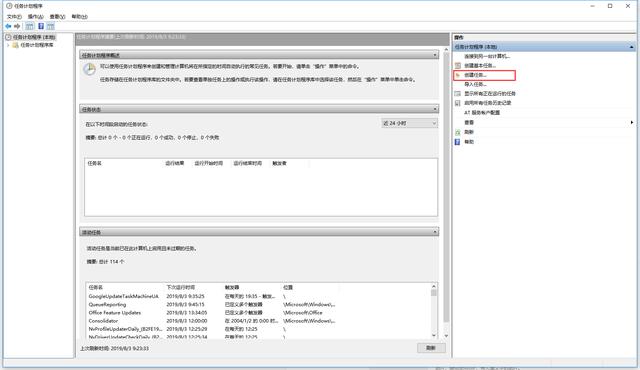Click the 刷新 button at bottom of summary
Screen dimensions: 640x370
(431, 348)
